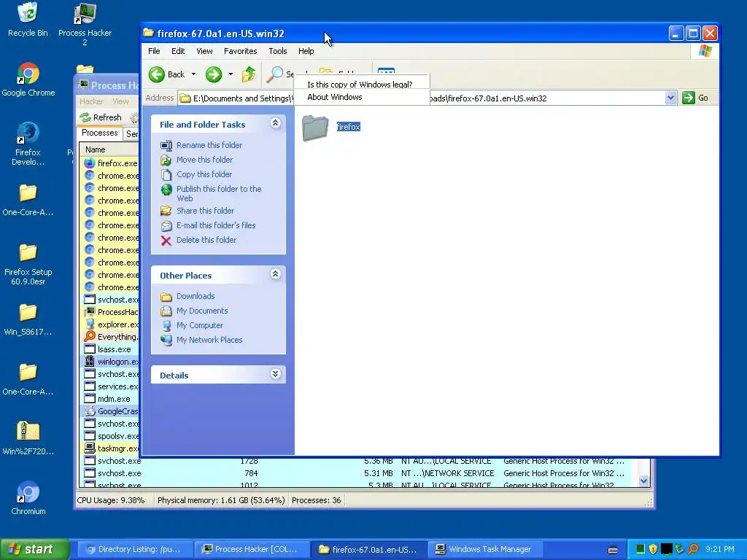Click Delete this folder task
Screen dimensions: 747x560
(x=206, y=240)
